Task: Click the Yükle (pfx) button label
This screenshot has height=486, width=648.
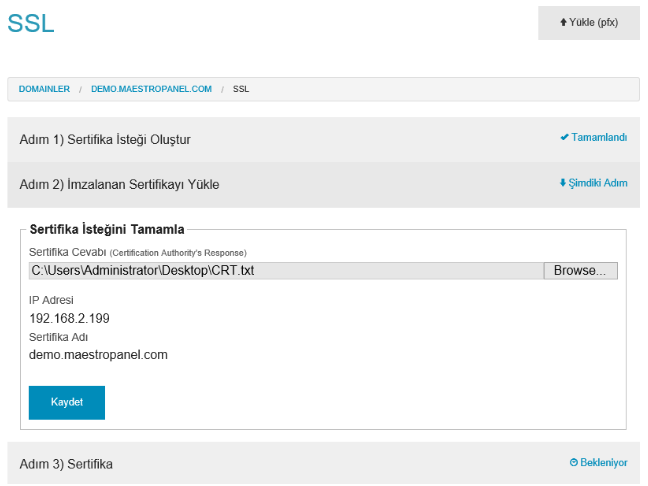Action: pos(593,22)
